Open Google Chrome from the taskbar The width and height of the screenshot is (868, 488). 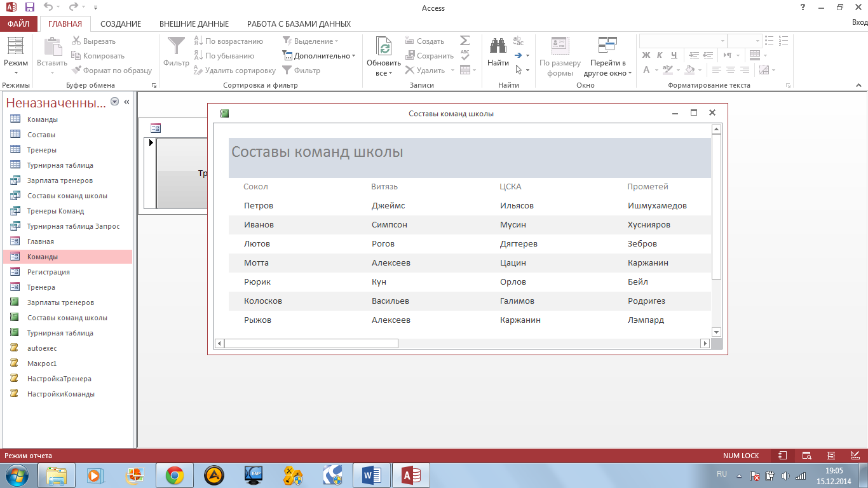coord(175,475)
